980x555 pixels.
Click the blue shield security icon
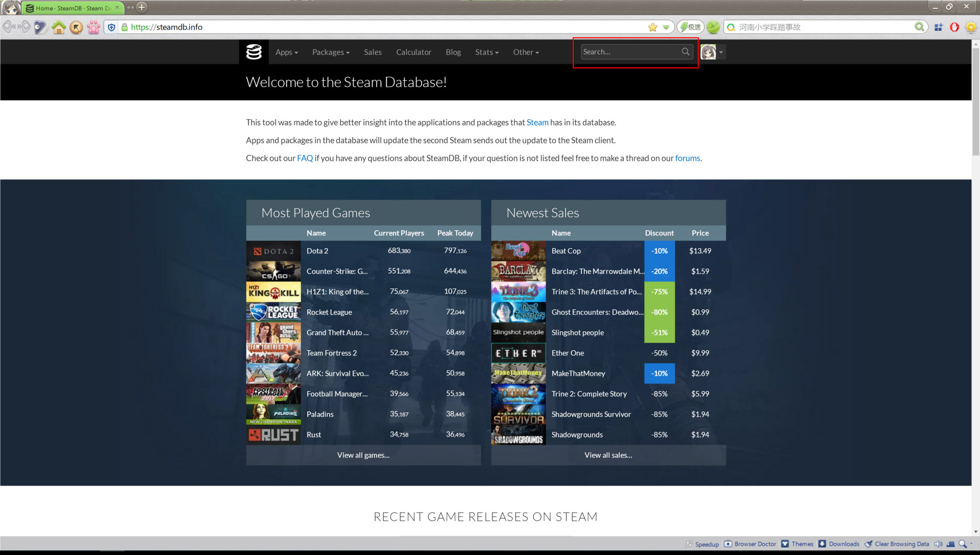point(111,27)
